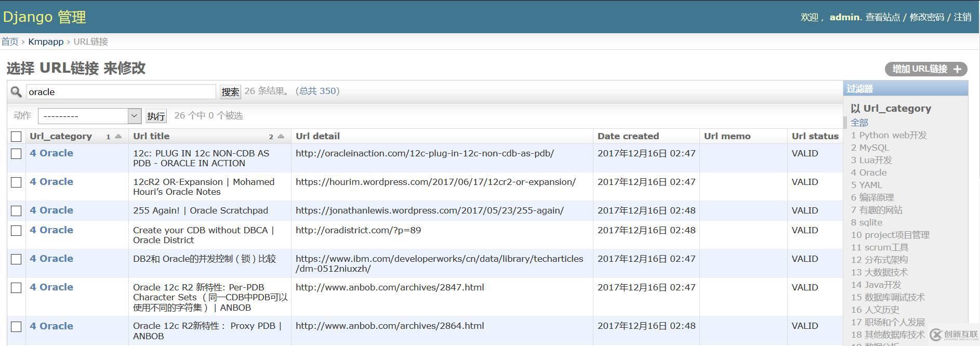
Task: Sort by Url memo column header
Action: coord(727,136)
